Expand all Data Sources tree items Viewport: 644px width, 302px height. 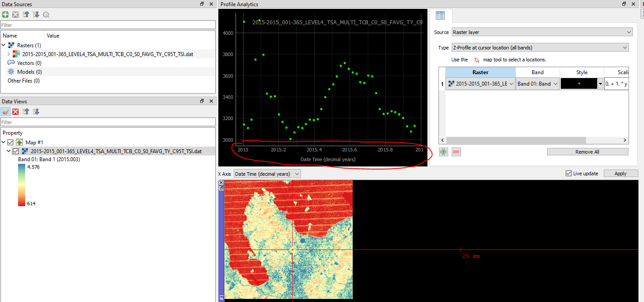pos(36,14)
